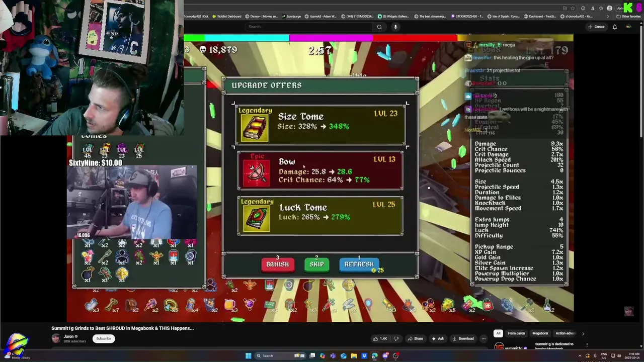Open Sportsurge bookmark
This screenshot has height=362, width=644.
[x=291, y=16]
